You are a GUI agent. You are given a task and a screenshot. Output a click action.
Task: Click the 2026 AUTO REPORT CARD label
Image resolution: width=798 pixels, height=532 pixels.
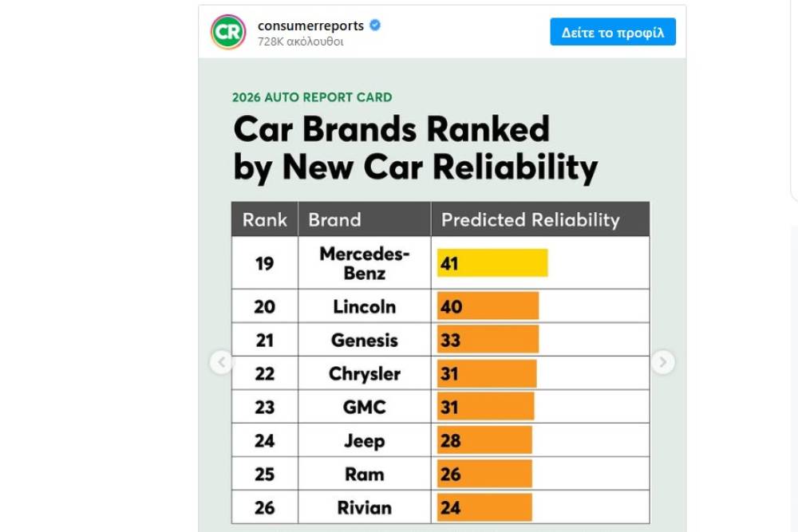312,97
